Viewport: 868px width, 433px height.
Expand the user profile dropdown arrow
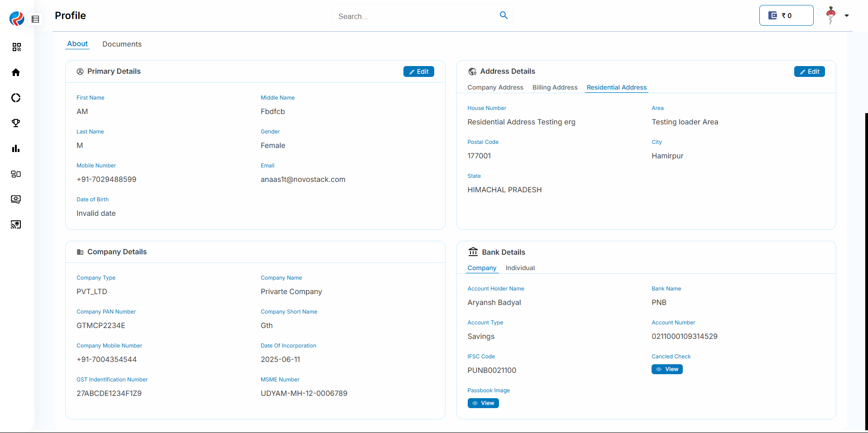[x=846, y=15]
